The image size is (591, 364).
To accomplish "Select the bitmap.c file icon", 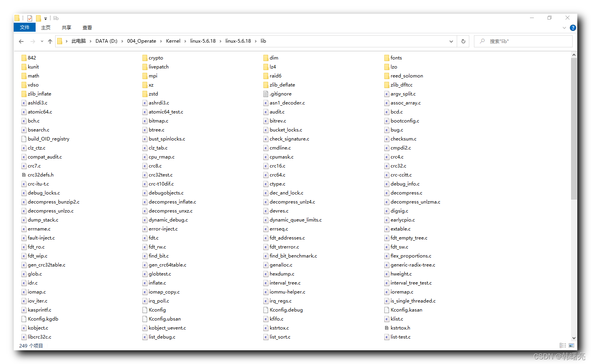I will coord(145,121).
